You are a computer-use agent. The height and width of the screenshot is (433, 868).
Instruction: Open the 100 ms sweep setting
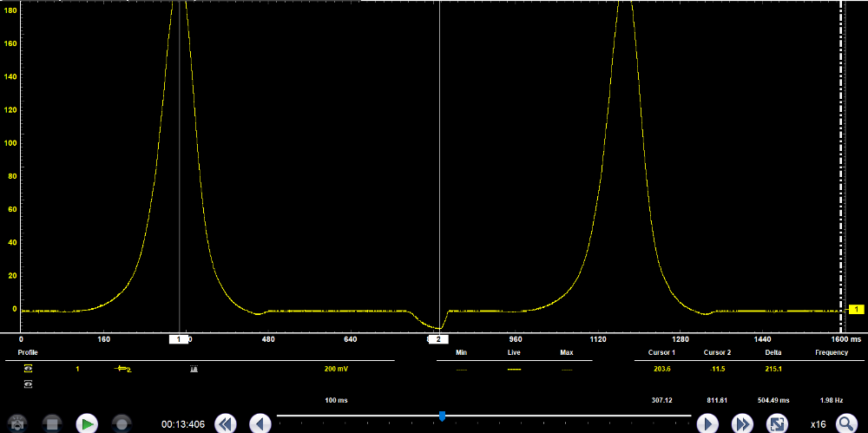click(337, 400)
